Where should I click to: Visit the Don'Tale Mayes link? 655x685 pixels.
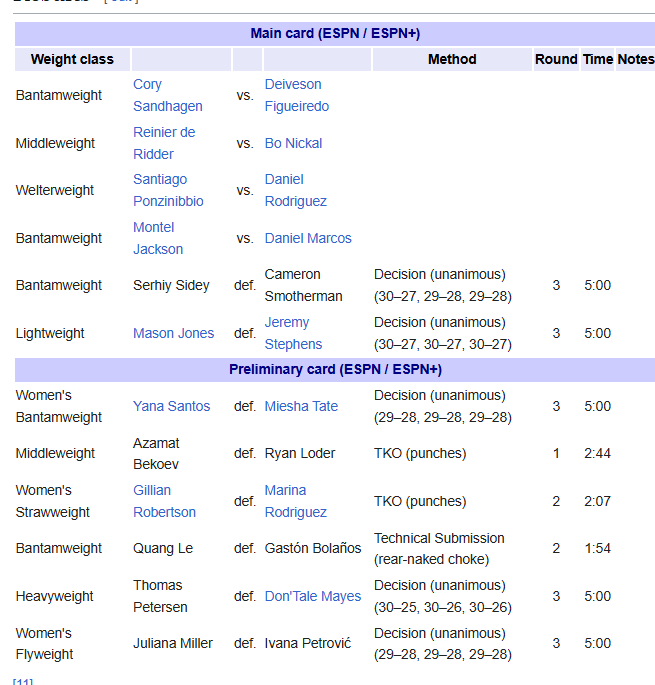[312, 596]
